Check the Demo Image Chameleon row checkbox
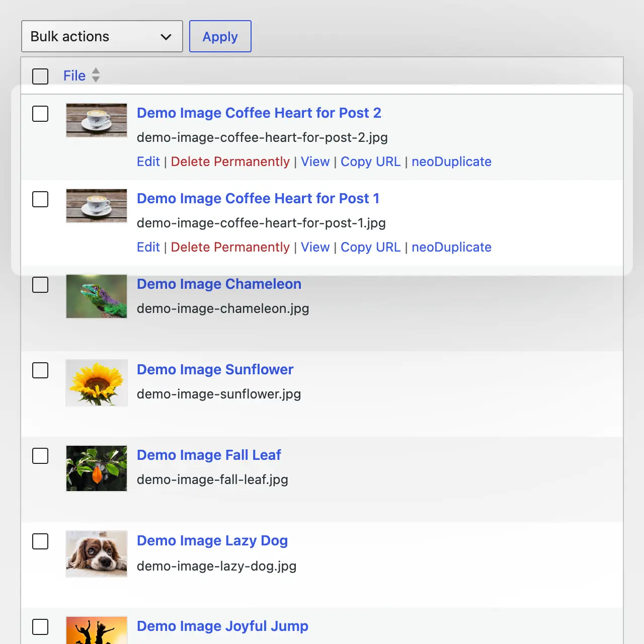The width and height of the screenshot is (644, 644). (40, 285)
